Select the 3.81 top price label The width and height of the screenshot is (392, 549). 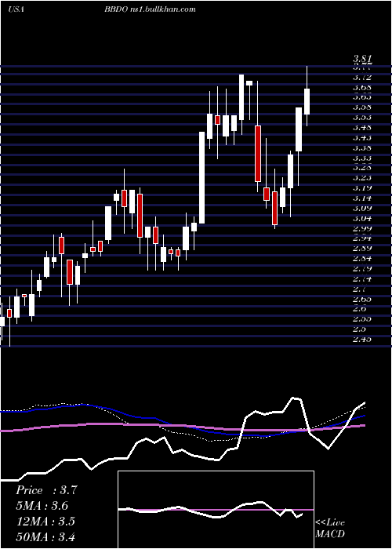(362, 59)
